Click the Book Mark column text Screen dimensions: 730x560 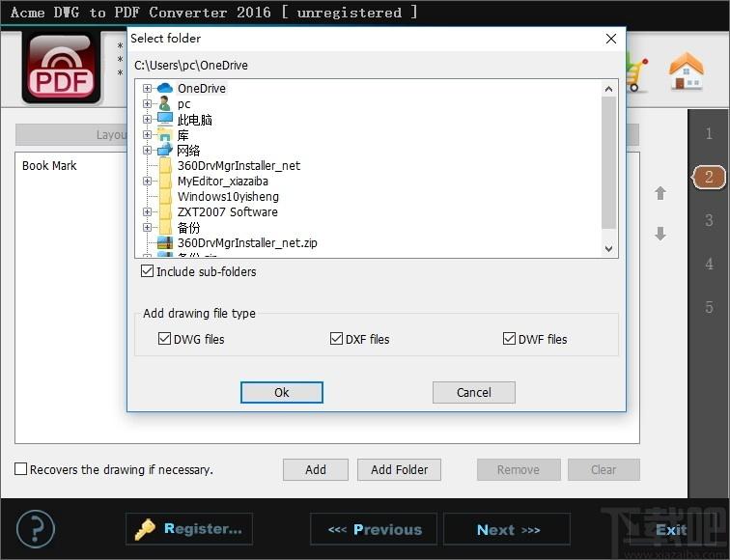(49, 165)
